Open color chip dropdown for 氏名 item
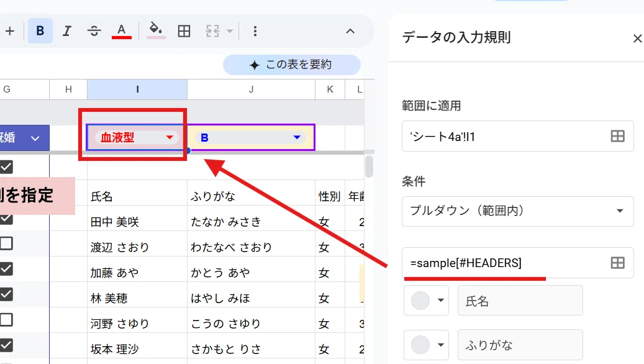 tap(426, 300)
